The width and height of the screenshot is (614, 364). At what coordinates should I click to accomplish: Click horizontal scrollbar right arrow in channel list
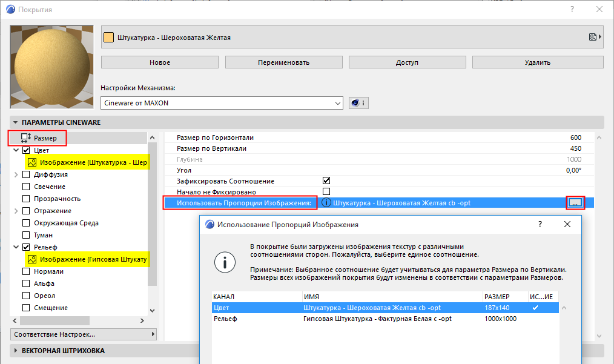[142, 320]
